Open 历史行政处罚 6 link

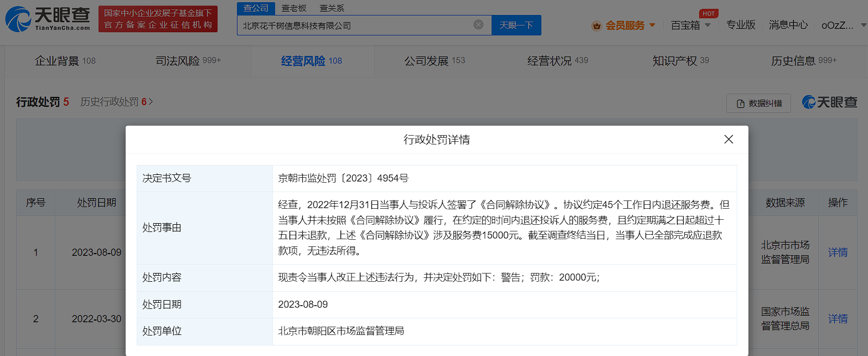click(117, 102)
